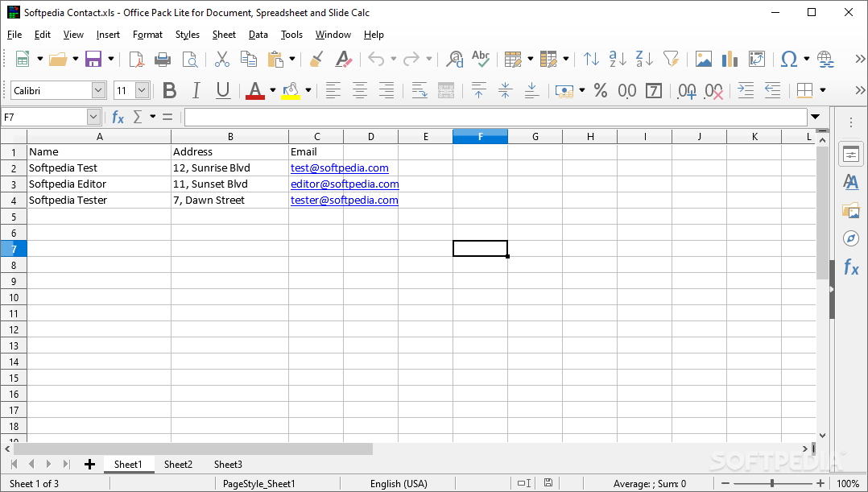The height and width of the screenshot is (492, 868).
Task: Open the Calibri font name dropdown
Action: coord(98,90)
